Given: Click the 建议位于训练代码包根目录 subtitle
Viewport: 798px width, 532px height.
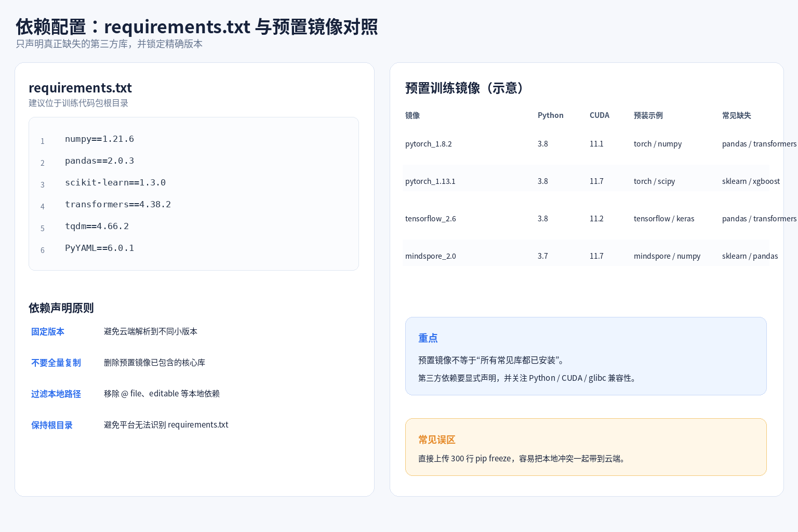Looking at the screenshot, I should [78, 103].
